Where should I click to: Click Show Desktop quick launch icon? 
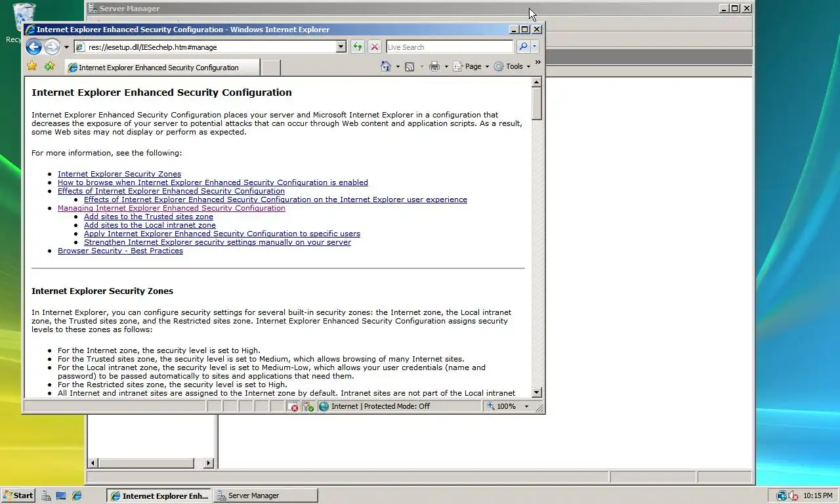[x=61, y=495]
